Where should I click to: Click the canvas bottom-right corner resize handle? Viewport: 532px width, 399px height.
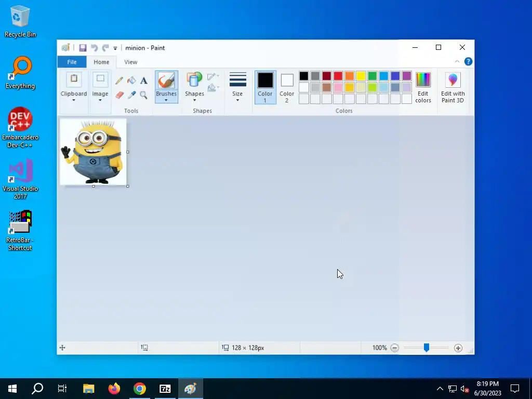128,187
